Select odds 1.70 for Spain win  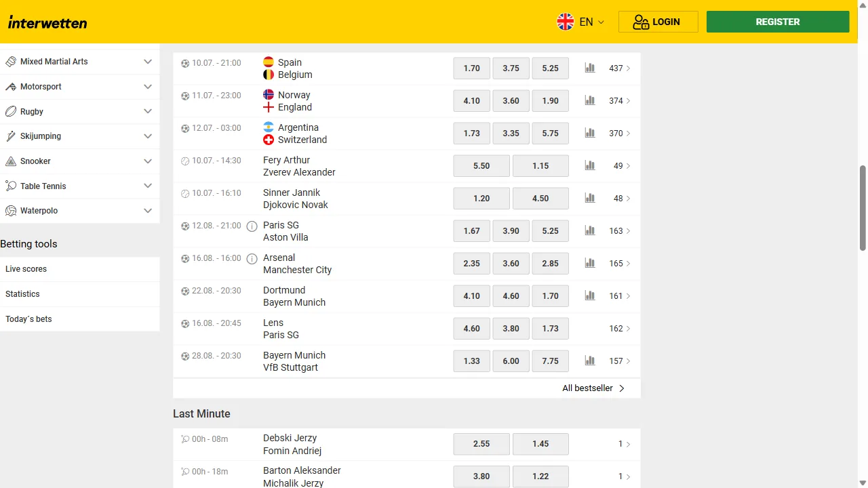coord(472,68)
